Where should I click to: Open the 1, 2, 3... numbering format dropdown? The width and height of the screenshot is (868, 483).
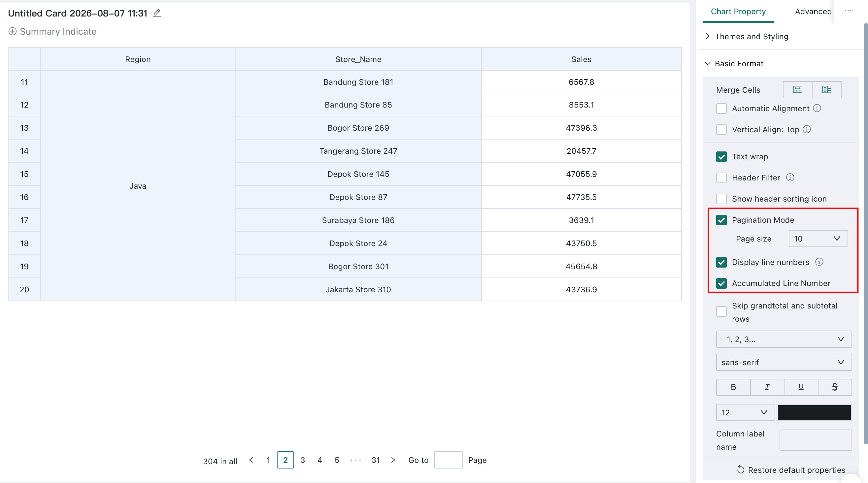coord(784,339)
